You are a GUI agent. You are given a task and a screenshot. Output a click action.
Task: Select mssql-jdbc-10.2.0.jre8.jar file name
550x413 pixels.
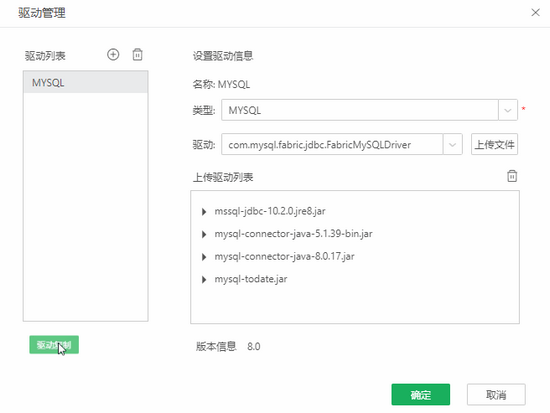point(270,211)
